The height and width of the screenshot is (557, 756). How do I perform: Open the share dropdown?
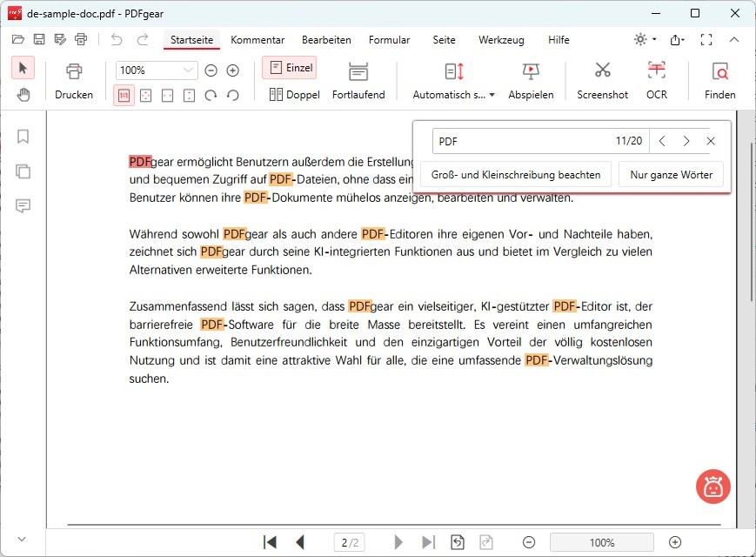coord(678,40)
